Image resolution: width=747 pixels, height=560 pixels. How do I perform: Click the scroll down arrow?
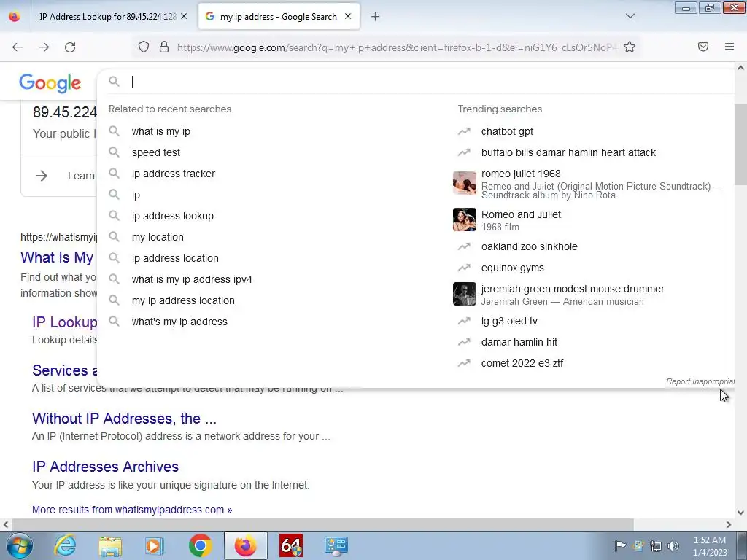click(x=740, y=513)
